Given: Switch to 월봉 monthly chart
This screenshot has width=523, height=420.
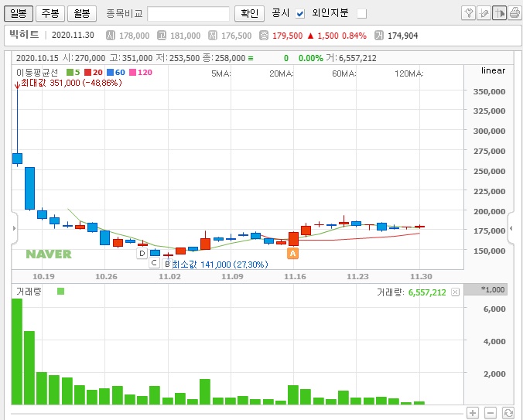Looking at the screenshot, I should 82,14.
